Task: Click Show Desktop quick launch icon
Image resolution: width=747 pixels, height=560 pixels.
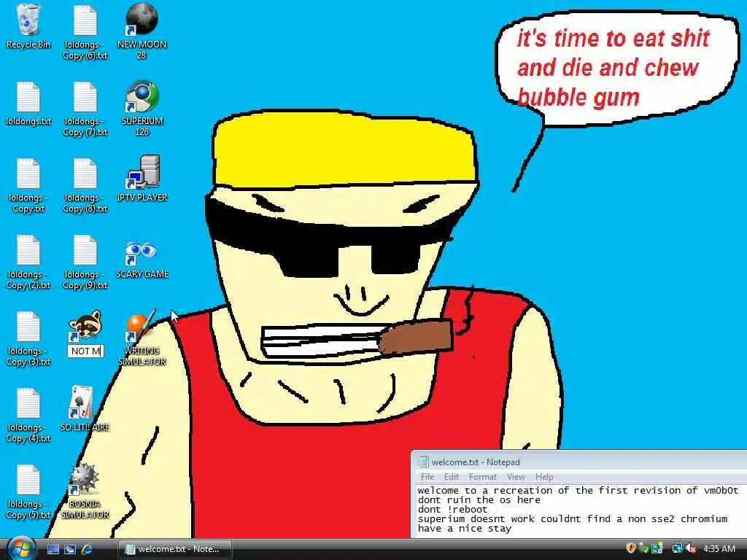Action: (53, 549)
